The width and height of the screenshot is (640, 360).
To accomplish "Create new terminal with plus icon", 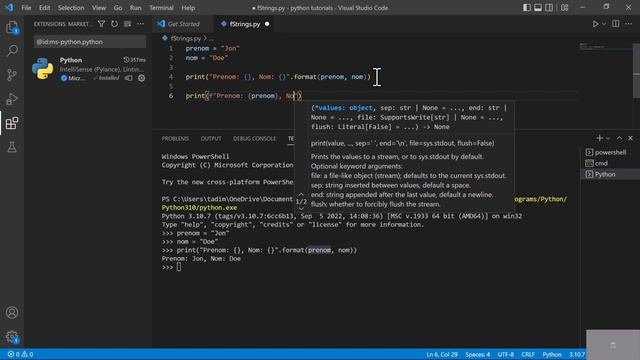I will tap(599, 138).
